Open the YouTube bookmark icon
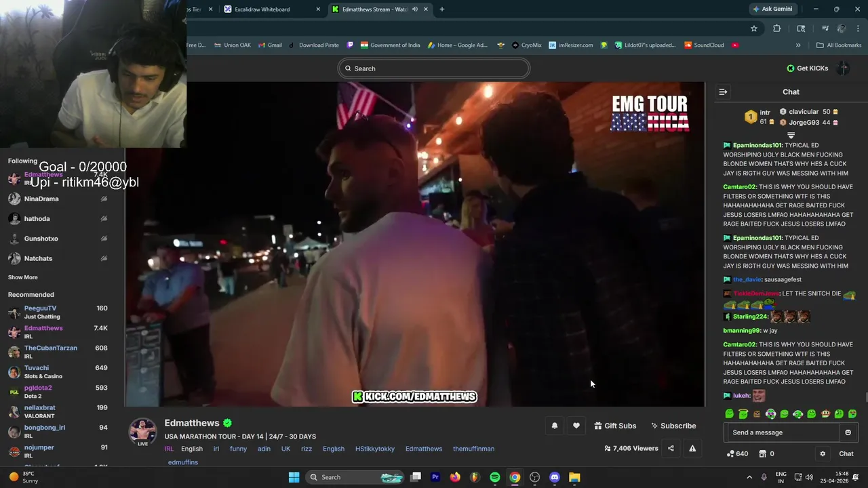 (735, 45)
